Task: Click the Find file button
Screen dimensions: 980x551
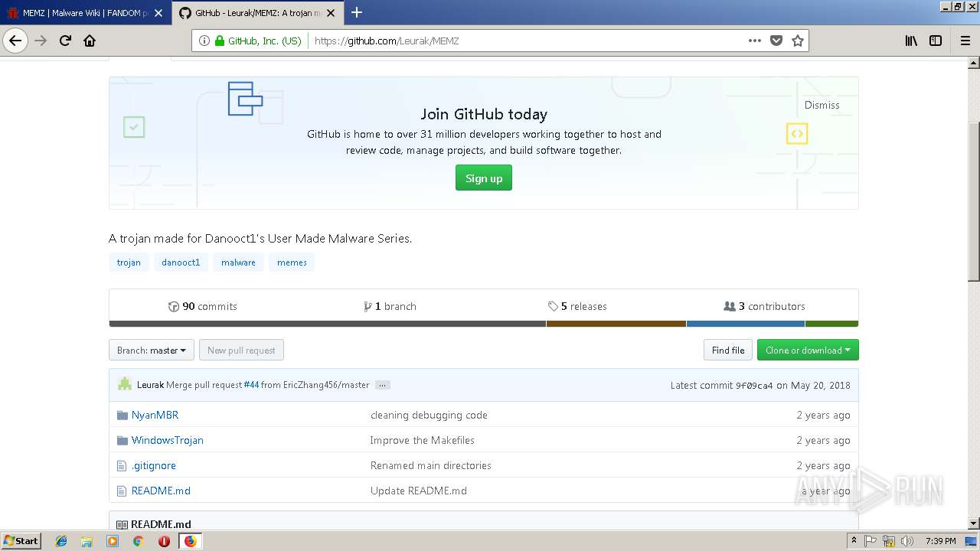Action: (728, 350)
